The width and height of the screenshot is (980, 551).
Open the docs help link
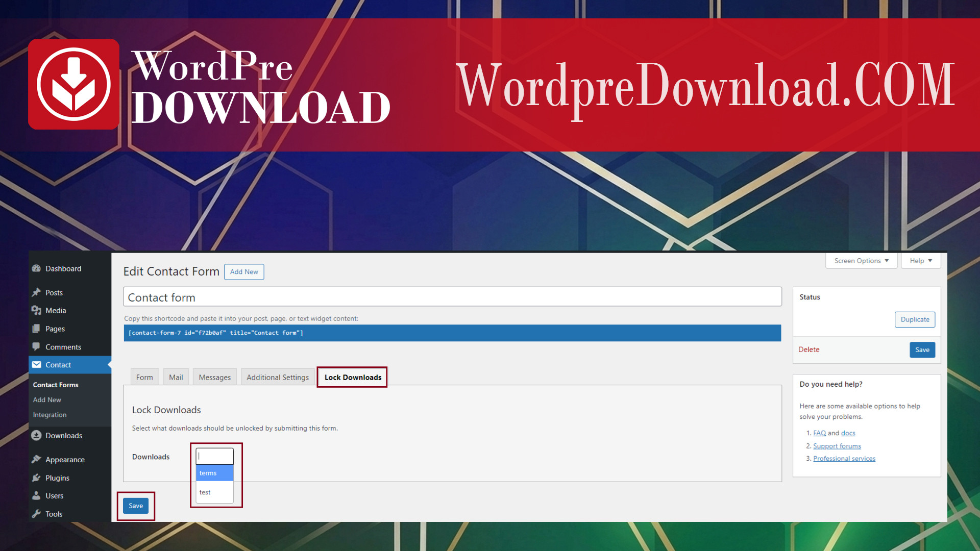848,433
